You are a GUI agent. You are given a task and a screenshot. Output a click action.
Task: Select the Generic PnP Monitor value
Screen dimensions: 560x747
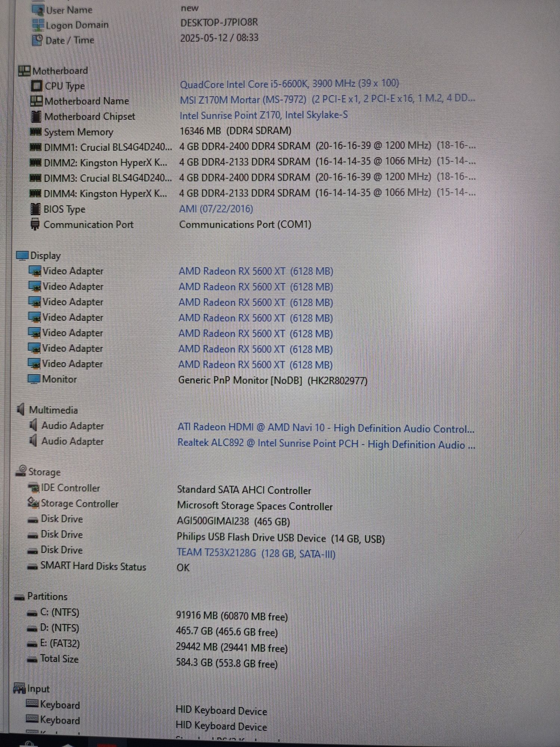(x=273, y=381)
